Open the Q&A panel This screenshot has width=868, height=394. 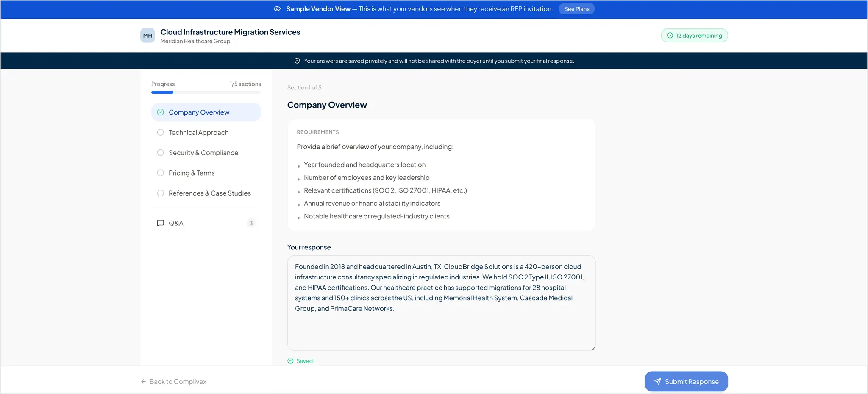point(206,223)
